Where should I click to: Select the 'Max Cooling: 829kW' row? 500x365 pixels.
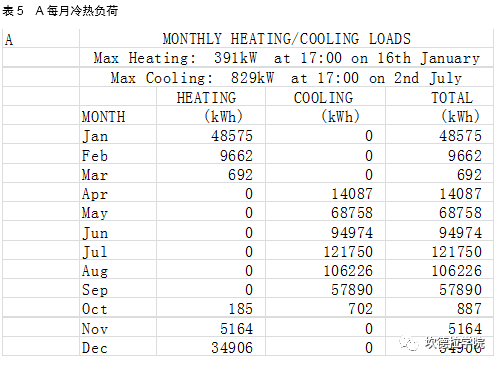click(286, 78)
